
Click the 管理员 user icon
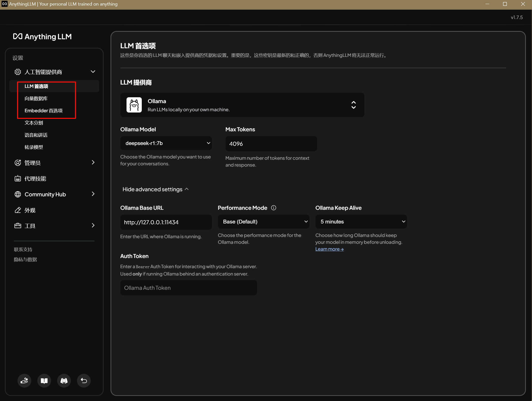pos(18,163)
